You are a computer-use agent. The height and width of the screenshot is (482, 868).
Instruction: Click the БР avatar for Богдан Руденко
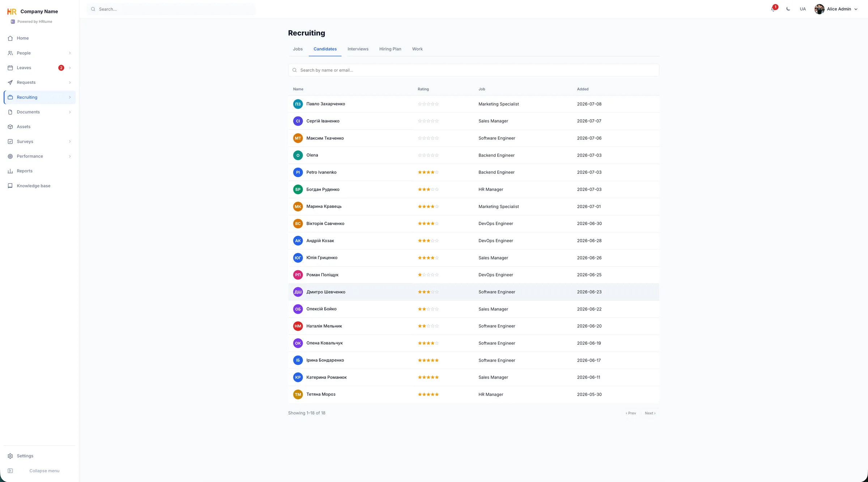tap(298, 189)
